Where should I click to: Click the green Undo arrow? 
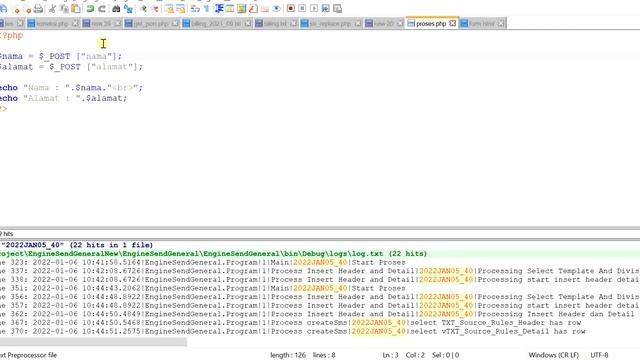(x=90, y=9)
